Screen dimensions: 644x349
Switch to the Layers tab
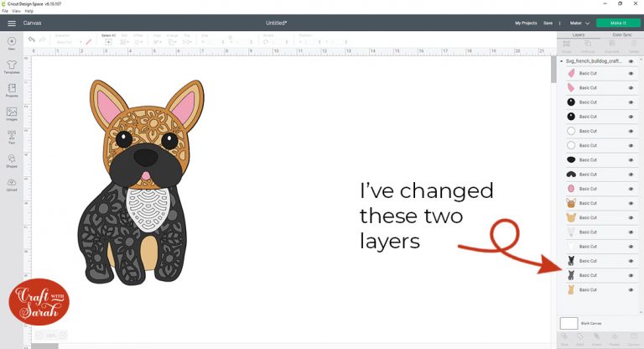(x=579, y=35)
